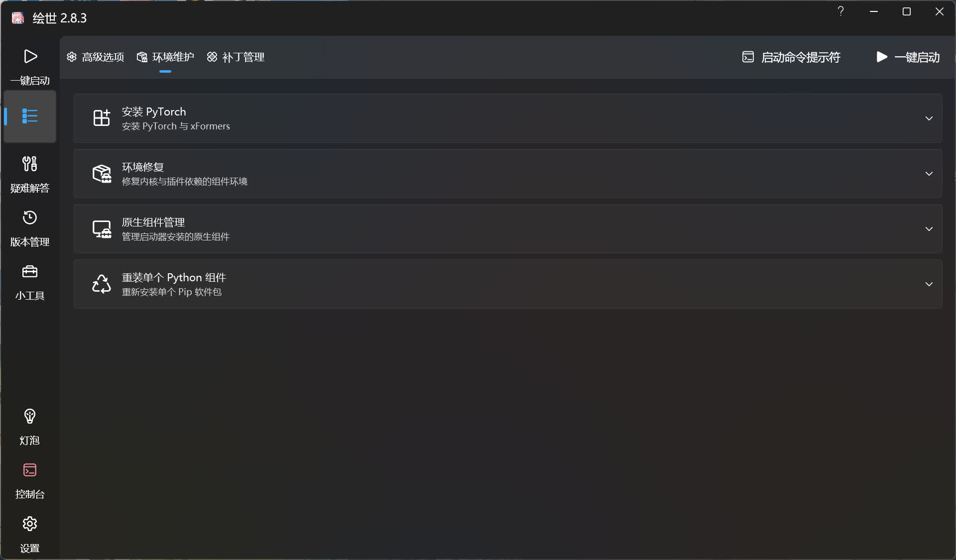956x560 pixels.
Task: Select the 环境维护 tab
Action: click(x=165, y=57)
